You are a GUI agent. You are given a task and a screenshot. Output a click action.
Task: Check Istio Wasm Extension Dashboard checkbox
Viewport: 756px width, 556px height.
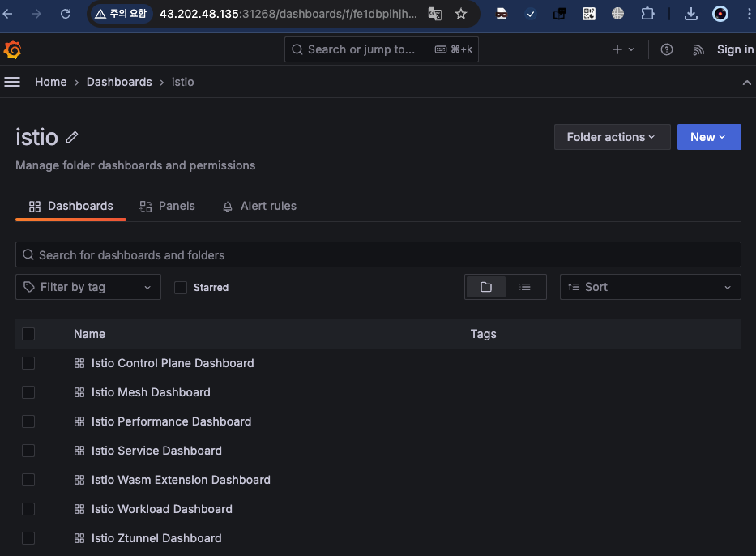(28, 480)
